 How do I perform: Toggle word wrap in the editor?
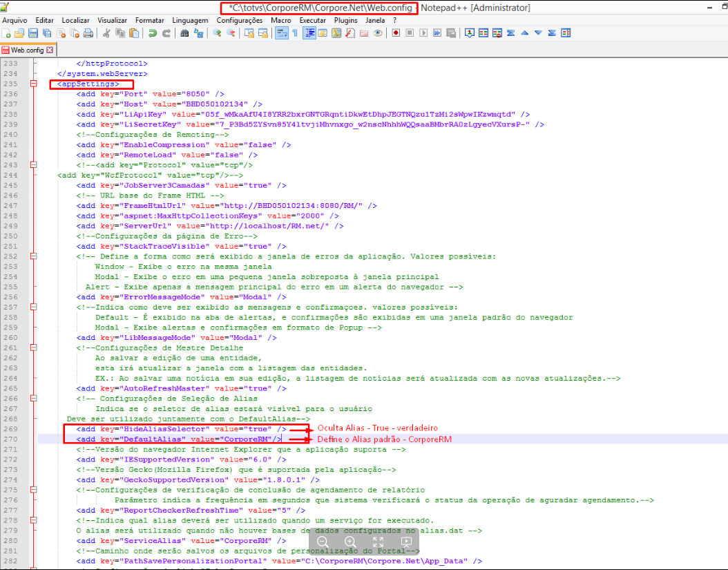click(281, 33)
